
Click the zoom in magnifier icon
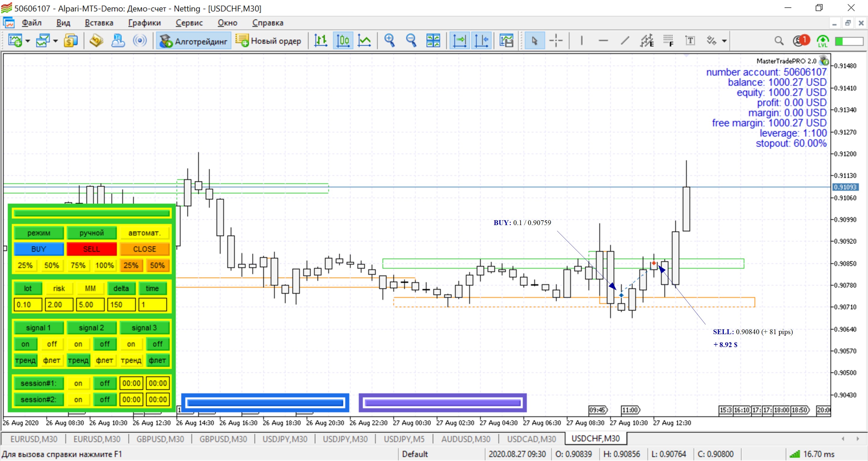pos(389,41)
